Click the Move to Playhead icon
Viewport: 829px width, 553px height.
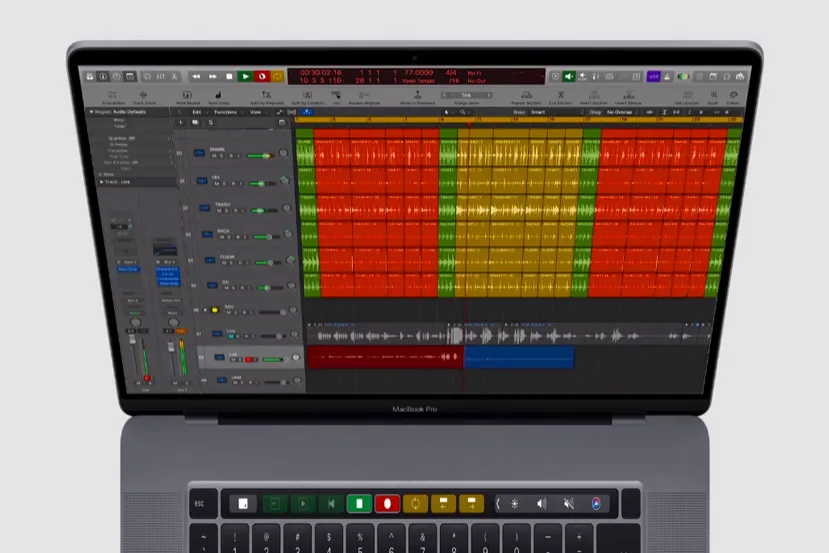click(x=417, y=97)
